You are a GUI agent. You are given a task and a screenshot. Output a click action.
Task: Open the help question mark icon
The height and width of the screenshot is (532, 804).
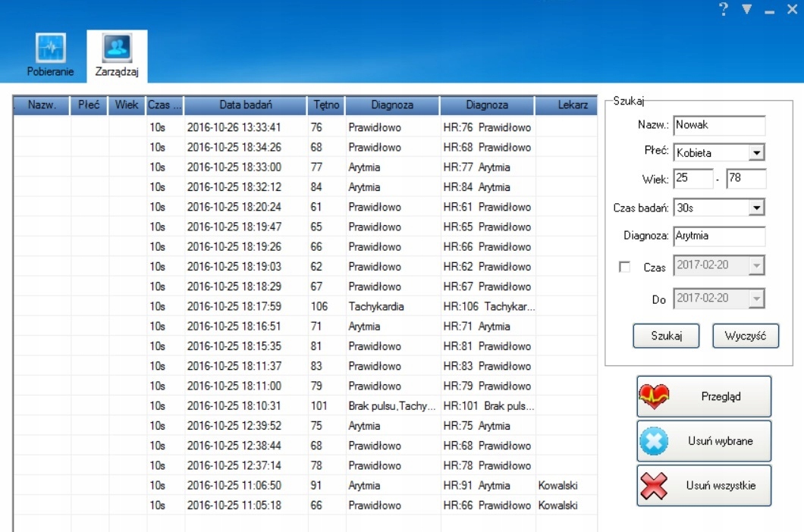click(x=724, y=9)
